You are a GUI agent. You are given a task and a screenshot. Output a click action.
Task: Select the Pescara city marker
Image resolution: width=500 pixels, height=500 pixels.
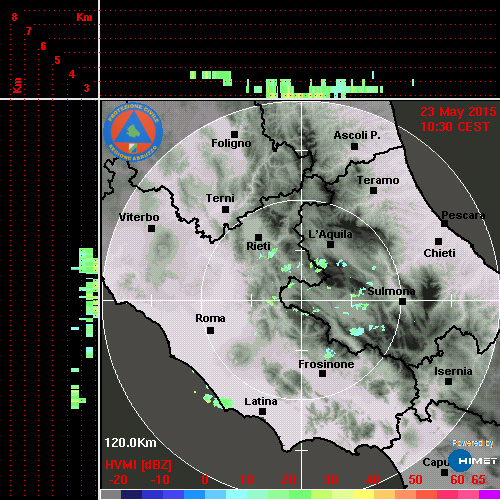[x=445, y=224]
